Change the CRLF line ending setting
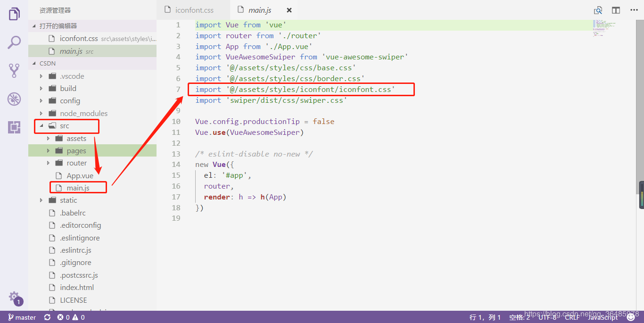This screenshot has width=644, height=323. 572,317
